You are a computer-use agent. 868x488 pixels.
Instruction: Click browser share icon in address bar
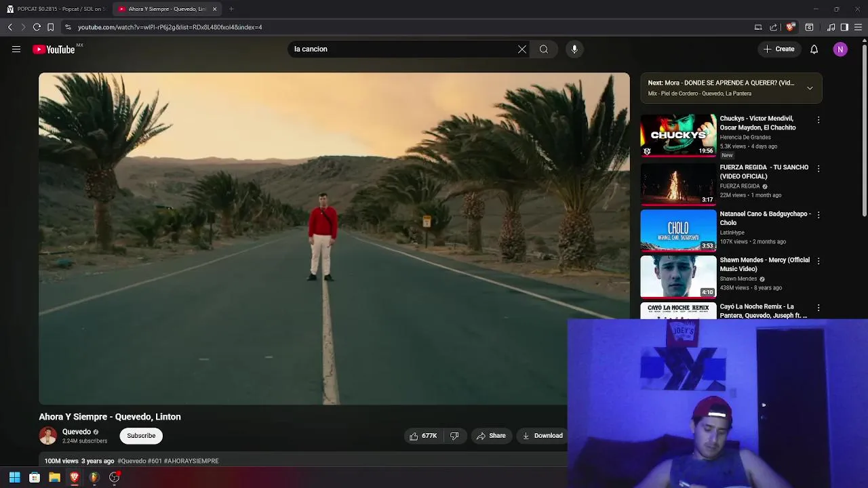coord(774,27)
